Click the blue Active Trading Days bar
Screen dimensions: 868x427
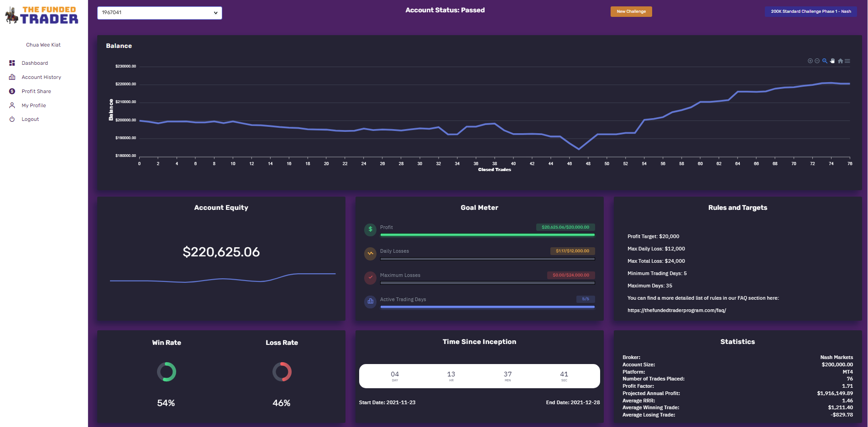[487, 307]
